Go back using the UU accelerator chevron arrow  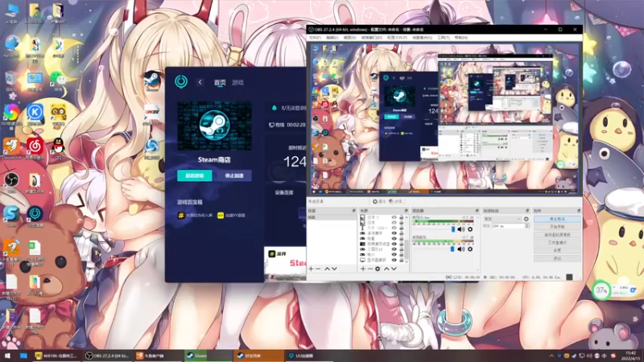pyautogui.click(x=200, y=82)
